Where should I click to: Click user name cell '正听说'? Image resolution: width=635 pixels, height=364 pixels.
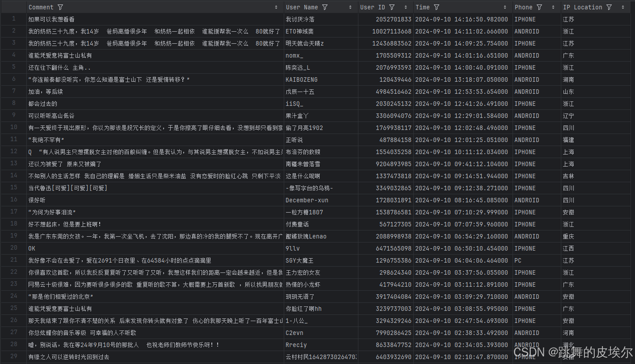[321, 140]
